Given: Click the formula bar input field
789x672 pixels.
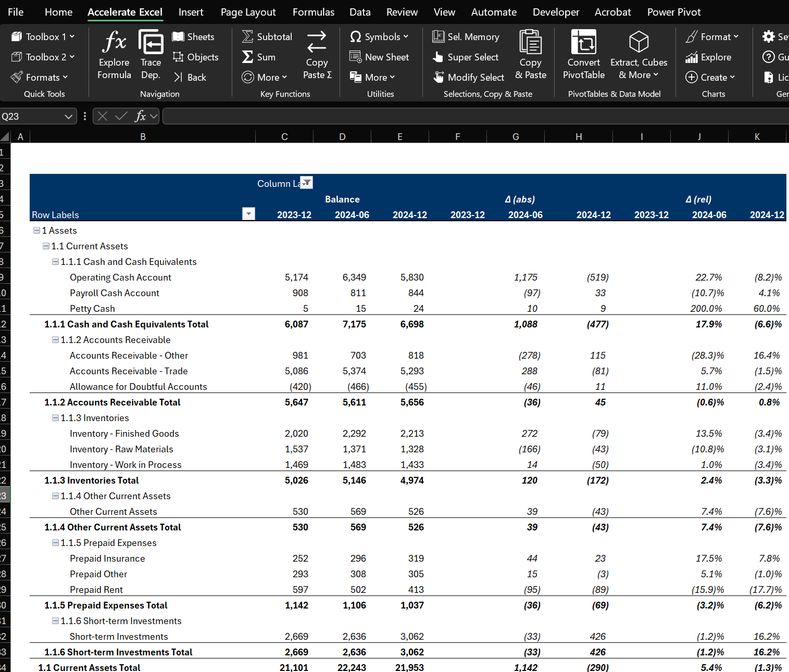Looking at the screenshot, I should (475, 116).
